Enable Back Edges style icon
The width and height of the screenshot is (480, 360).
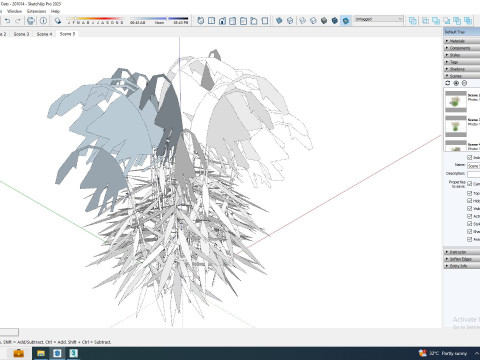point(290,21)
